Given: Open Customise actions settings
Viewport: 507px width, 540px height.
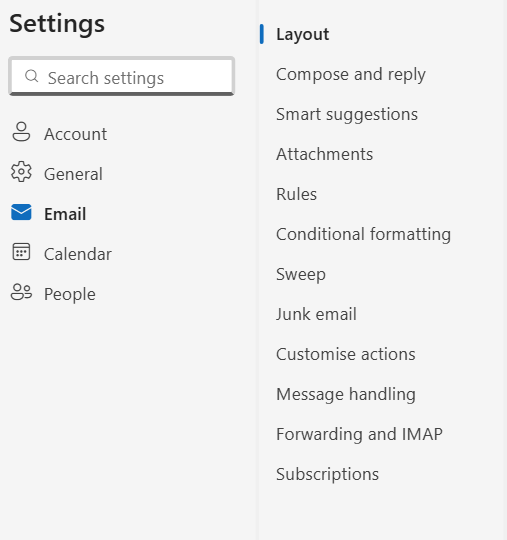Looking at the screenshot, I should 345,354.
